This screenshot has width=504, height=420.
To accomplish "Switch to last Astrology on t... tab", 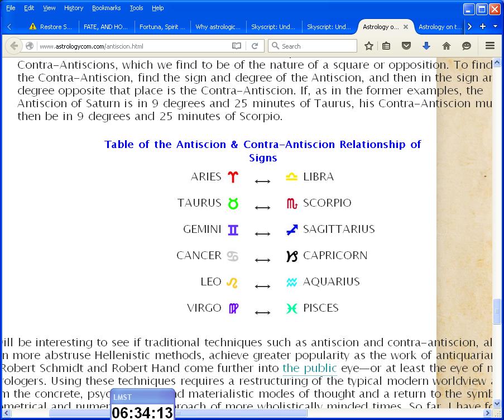I will tap(440, 27).
